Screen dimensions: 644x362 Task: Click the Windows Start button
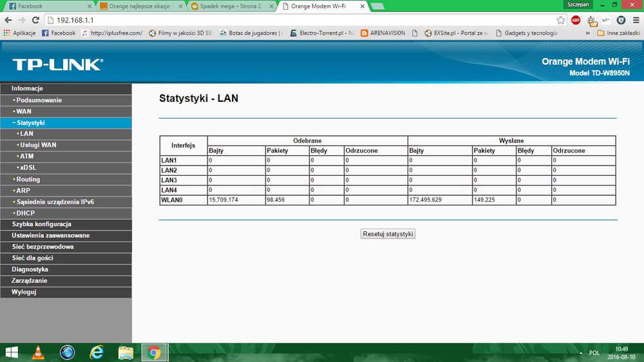pos(12,352)
